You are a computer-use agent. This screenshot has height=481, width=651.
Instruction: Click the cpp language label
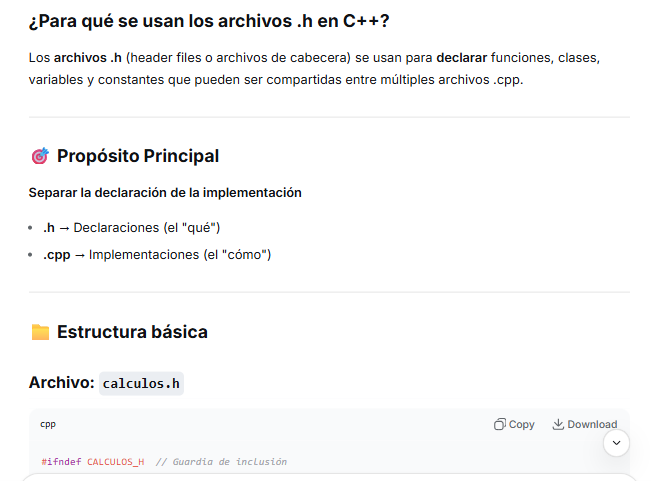(48, 424)
